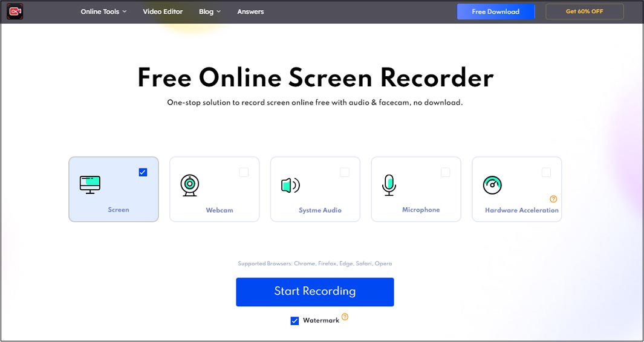Image resolution: width=644 pixels, height=342 pixels.
Task: Uncheck the Screen checkbox
Action: click(x=143, y=172)
